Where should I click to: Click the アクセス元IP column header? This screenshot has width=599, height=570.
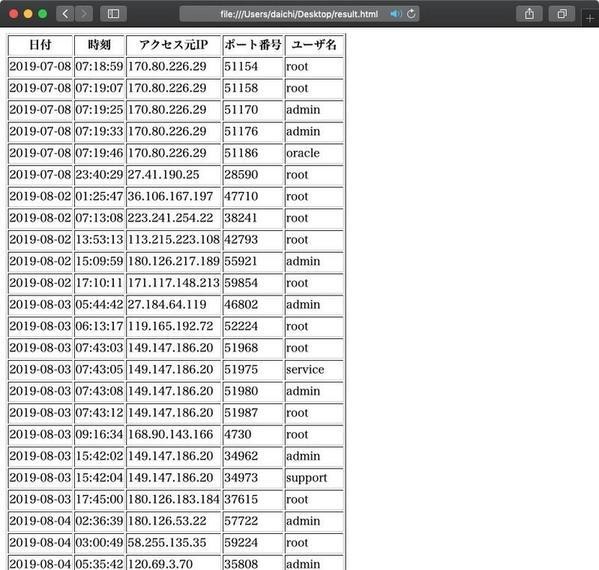[173, 45]
